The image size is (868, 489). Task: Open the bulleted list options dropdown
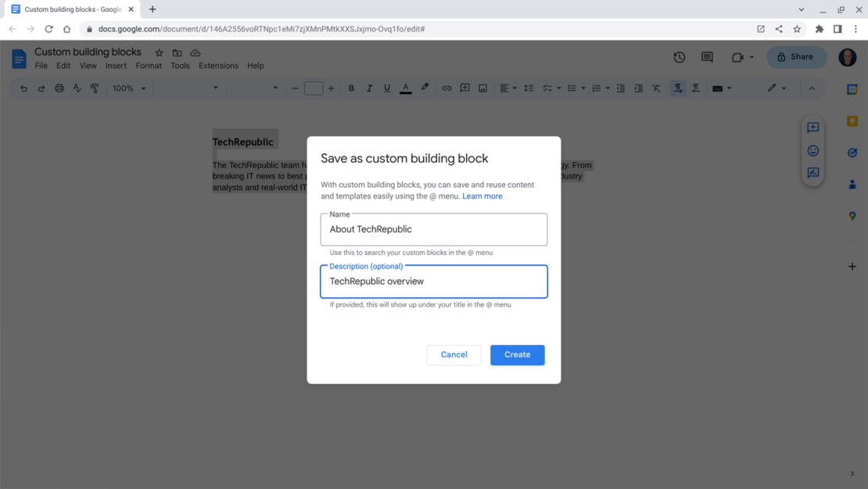(583, 88)
